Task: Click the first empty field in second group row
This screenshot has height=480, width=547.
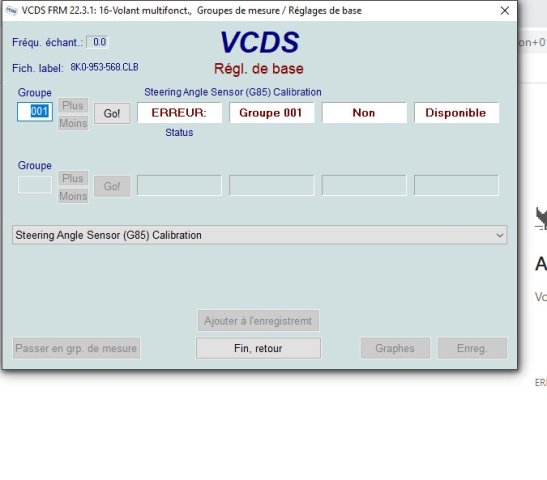Action: (x=179, y=185)
